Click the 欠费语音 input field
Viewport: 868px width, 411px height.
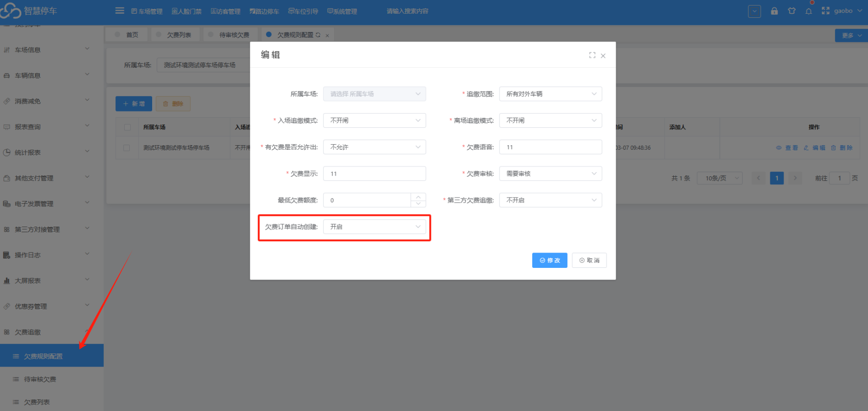pyautogui.click(x=551, y=147)
